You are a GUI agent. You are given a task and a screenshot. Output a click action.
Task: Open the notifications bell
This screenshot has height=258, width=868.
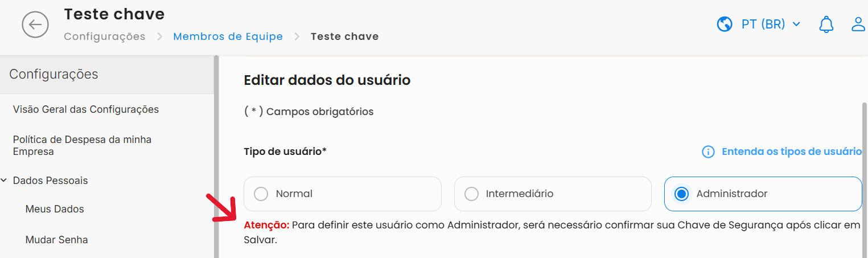click(x=826, y=24)
